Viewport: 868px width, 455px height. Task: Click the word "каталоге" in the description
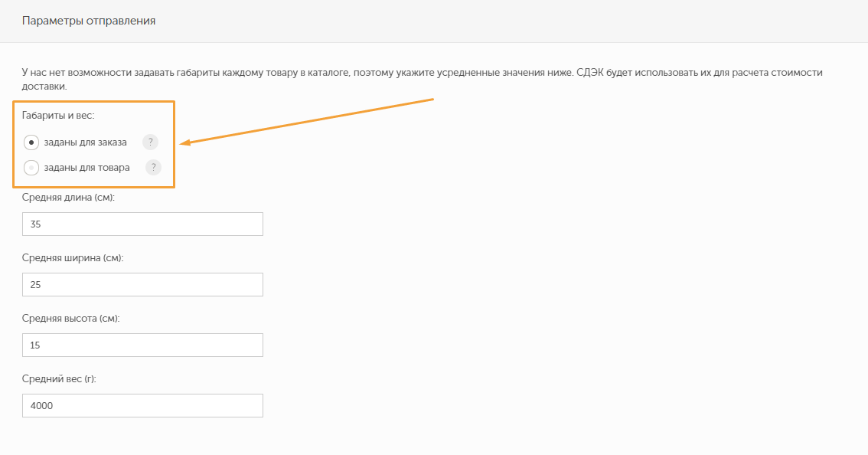pyautogui.click(x=328, y=73)
